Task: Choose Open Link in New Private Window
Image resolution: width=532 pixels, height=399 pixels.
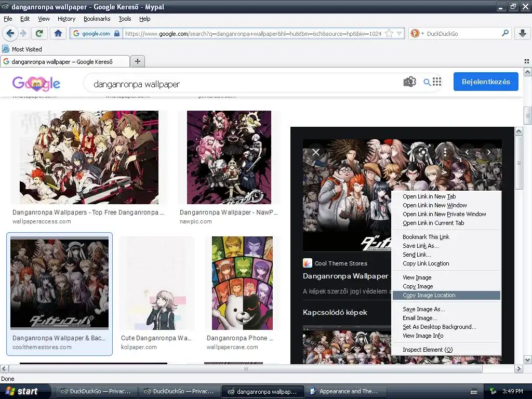Action: [x=446, y=214]
